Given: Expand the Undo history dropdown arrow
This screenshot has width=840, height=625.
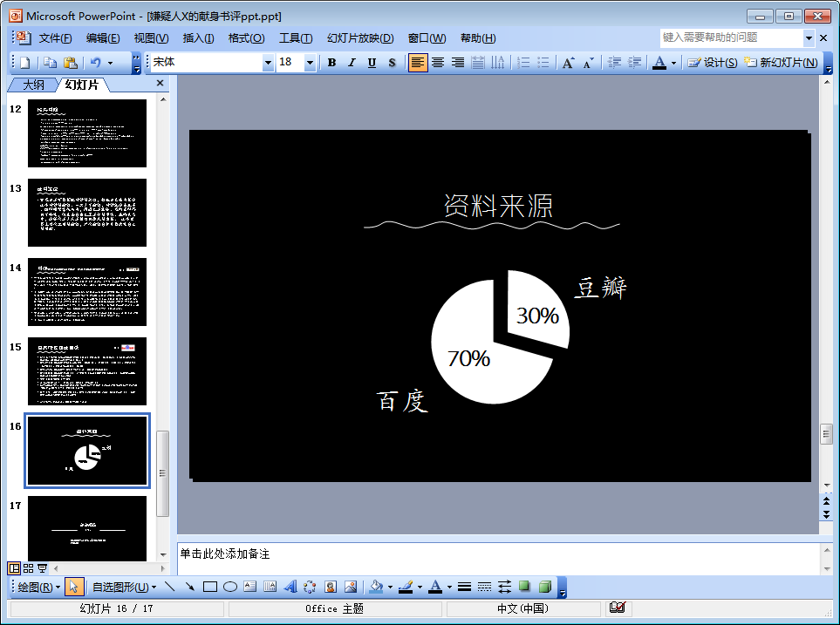Looking at the screenshot, I should pyautogui.click(x=111, y=63).
